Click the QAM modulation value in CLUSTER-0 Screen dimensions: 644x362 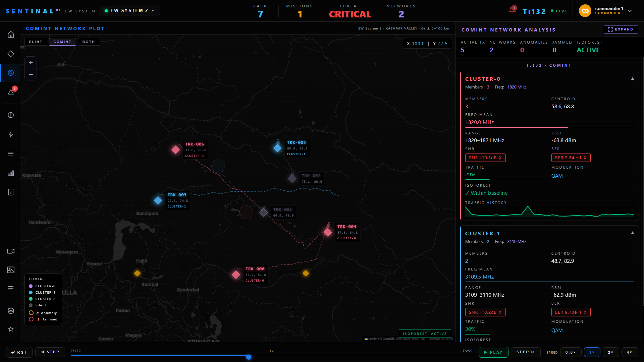[x=557, y=176]
